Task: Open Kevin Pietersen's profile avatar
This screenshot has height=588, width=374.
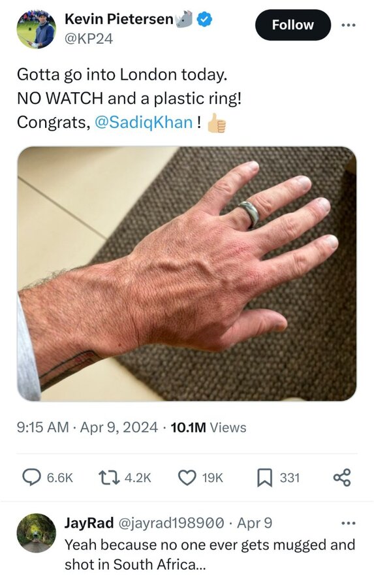Action: 36,29
